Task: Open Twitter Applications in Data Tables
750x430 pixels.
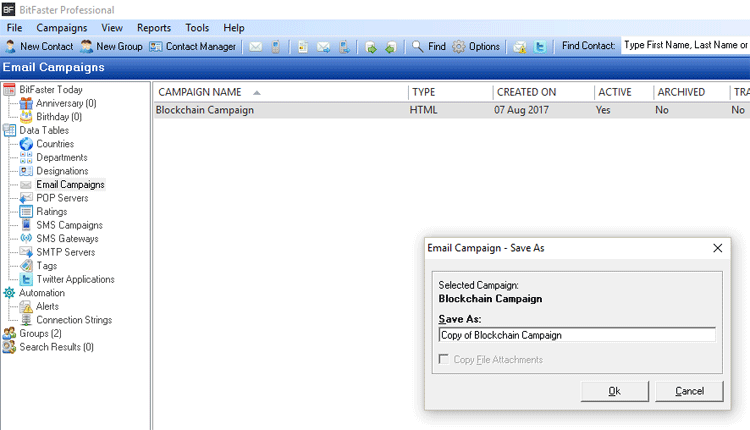Action: [75, 280]
